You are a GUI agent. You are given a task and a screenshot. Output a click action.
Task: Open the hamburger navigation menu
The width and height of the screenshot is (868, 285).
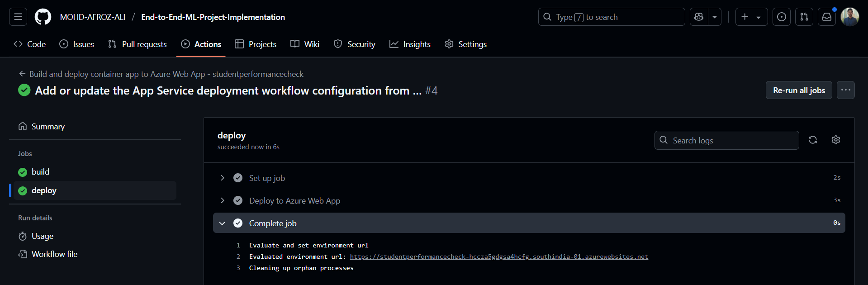18,17
